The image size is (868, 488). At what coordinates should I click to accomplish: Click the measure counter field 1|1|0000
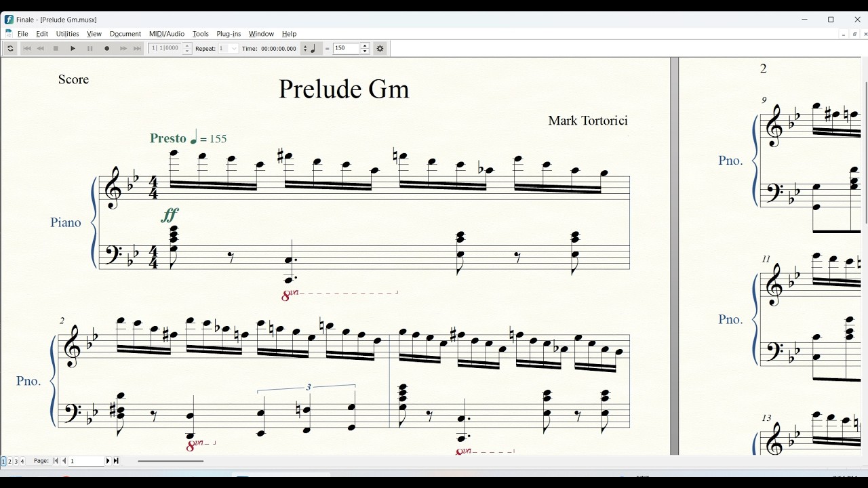pos(166,49)
